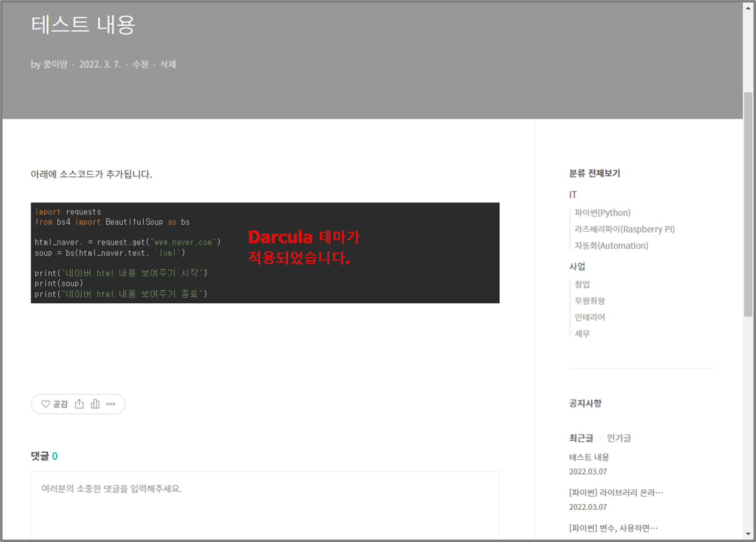Click the date 2022.03.07 under 테스트 내용
Image resolution: width=756 pixels, height=542 pixels.
point(588,471)
